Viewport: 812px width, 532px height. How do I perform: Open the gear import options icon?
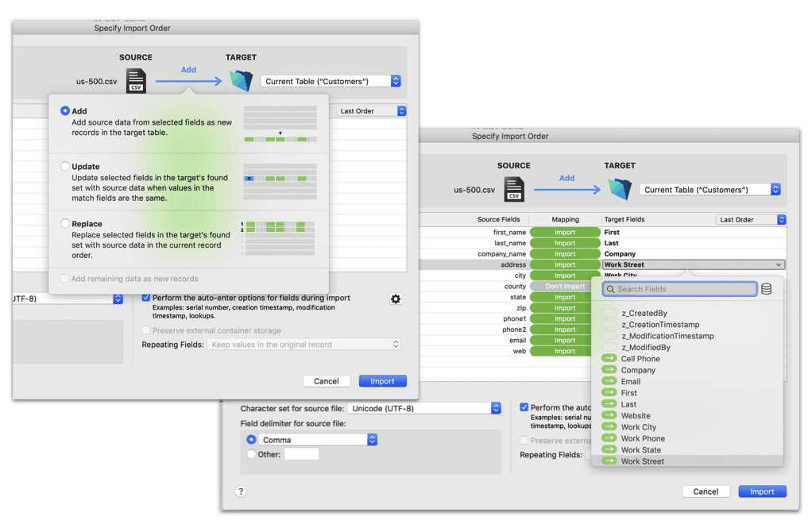click(x=396, y=299)
